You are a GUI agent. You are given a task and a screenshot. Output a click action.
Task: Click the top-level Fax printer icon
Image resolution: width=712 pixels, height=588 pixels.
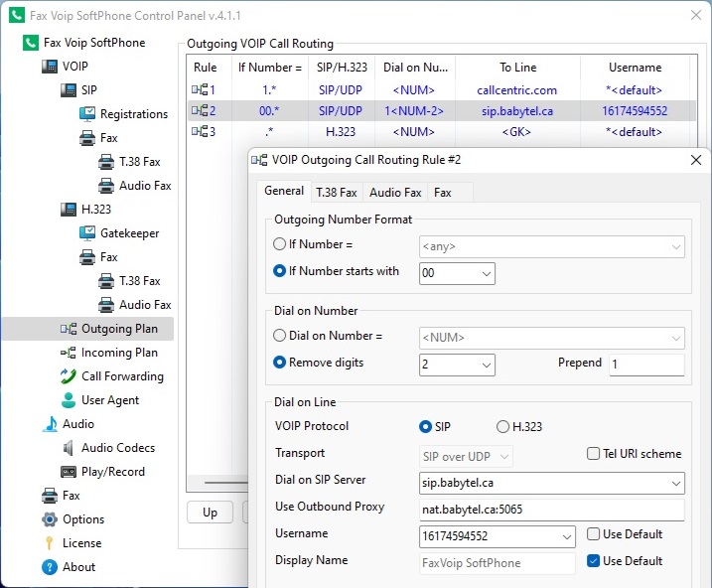click(50, 496)
